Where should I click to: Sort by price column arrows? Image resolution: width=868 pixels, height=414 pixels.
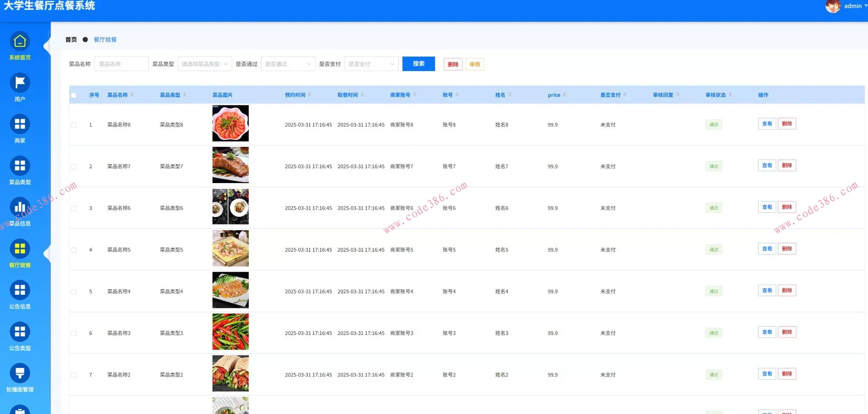564,95
